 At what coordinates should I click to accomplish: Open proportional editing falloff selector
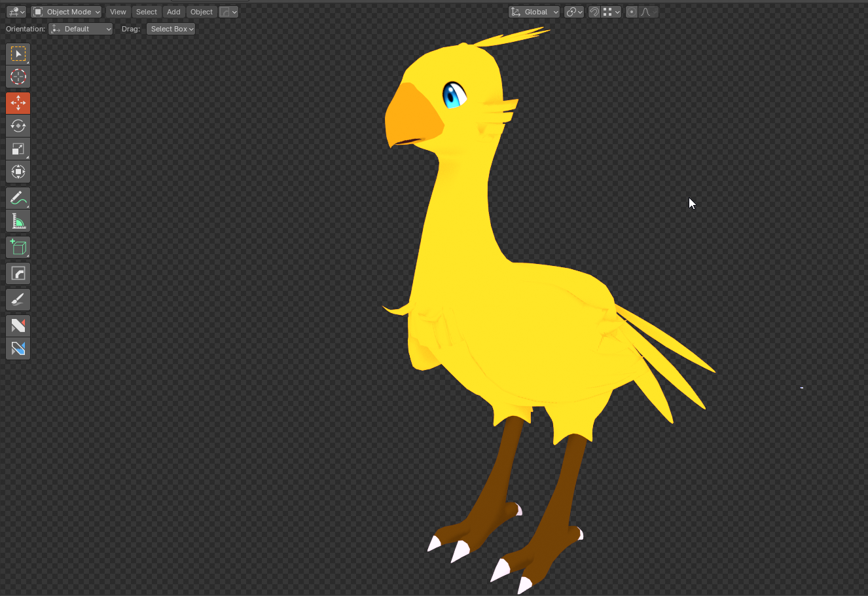(x=648, y=12)
